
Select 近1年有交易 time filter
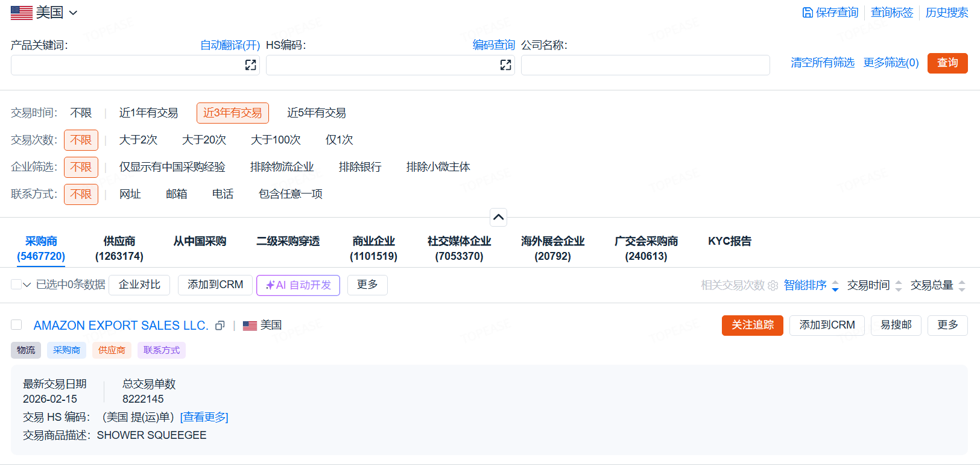click(x=148, y=113)
